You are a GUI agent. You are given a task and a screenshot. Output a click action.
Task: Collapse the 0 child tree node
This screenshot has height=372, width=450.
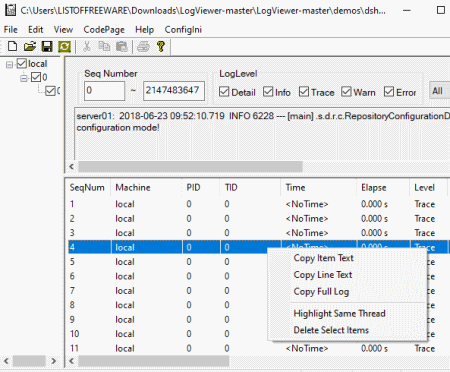tap(24, 78)
